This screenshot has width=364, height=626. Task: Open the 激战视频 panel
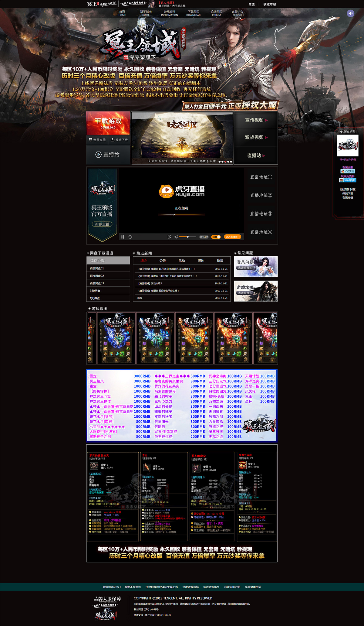[256, 138]
